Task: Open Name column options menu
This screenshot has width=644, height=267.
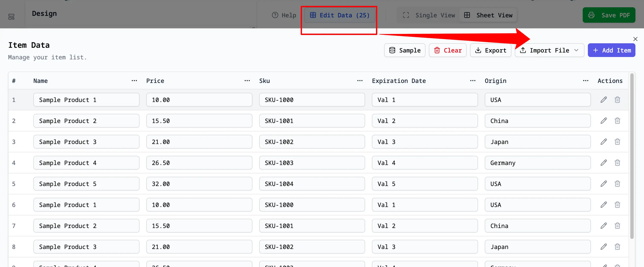Action: click(134, 81)
